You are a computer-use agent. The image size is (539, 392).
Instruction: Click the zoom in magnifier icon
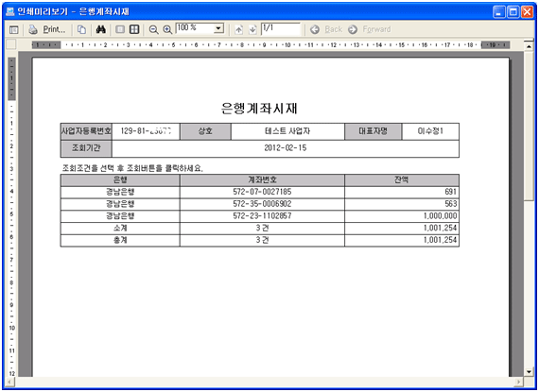(167, 30)
